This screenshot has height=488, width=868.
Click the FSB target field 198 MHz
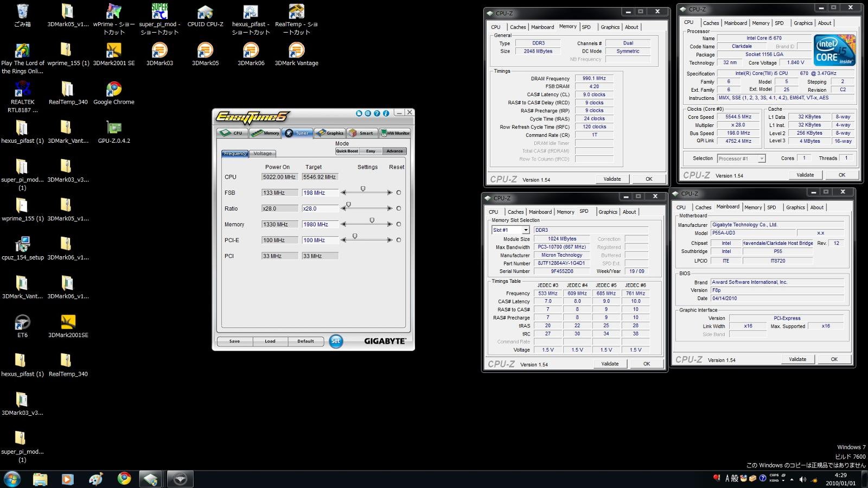(320, 193)
